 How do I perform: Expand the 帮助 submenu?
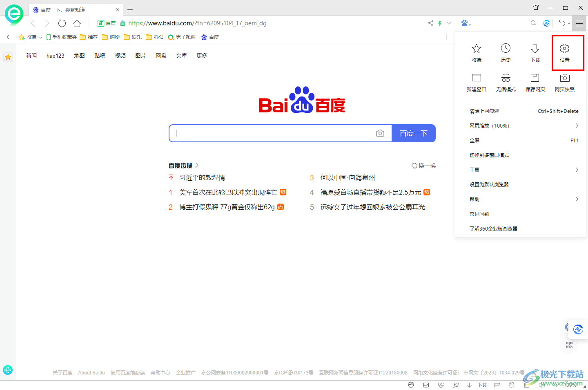coord(577,199)
